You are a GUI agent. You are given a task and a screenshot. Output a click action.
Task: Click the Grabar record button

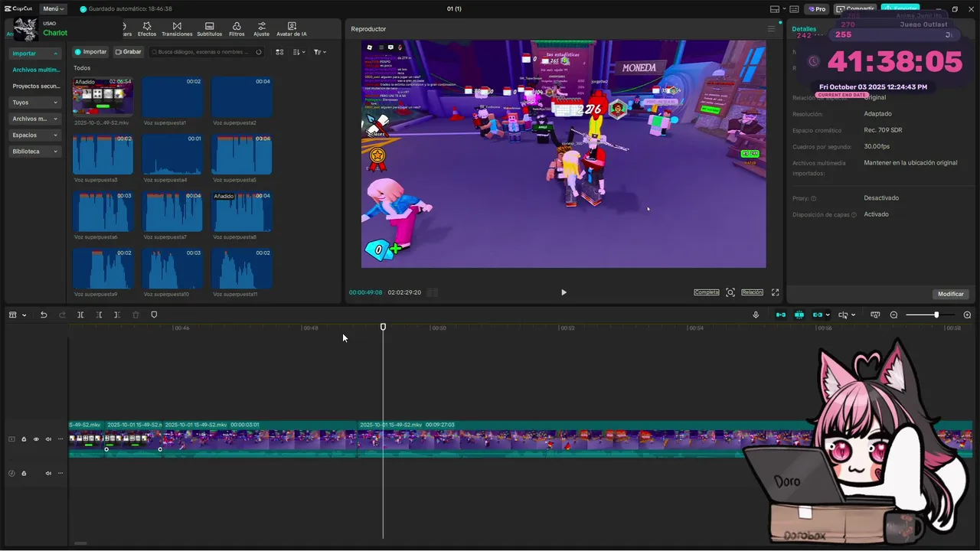pyautogui.click(x=129, y=52)
